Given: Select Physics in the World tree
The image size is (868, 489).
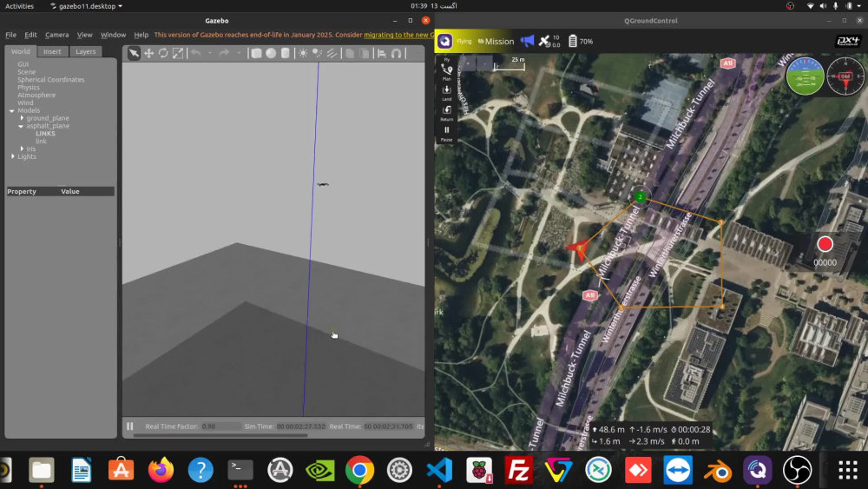Looking at the screenshot, I should 29,88.
